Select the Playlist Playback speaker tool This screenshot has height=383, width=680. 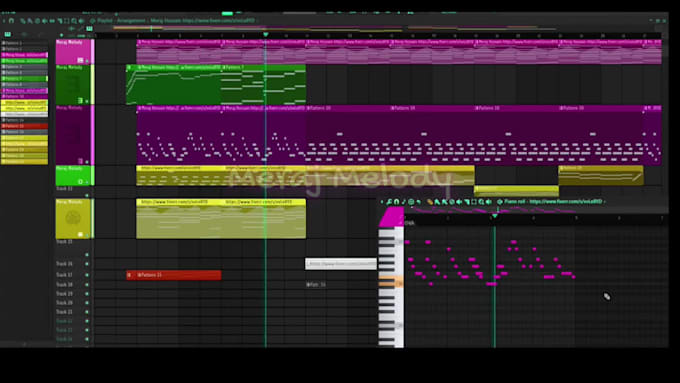81,21
